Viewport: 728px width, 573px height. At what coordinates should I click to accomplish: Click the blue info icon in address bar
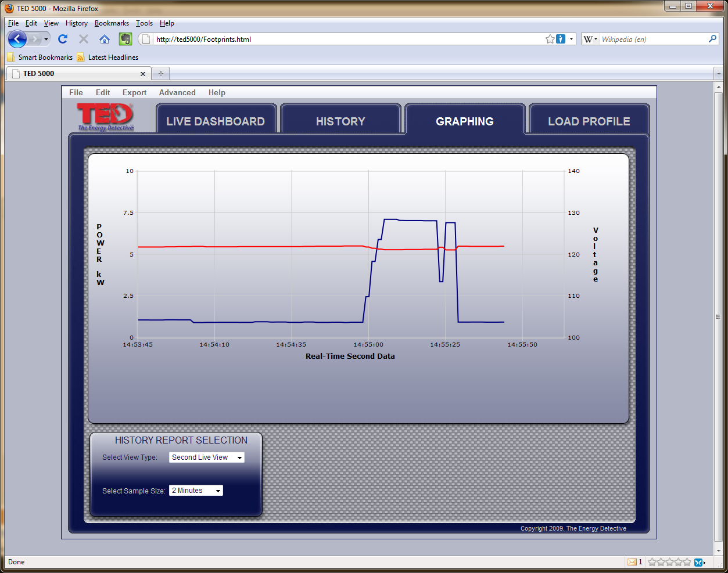(561, 39)
